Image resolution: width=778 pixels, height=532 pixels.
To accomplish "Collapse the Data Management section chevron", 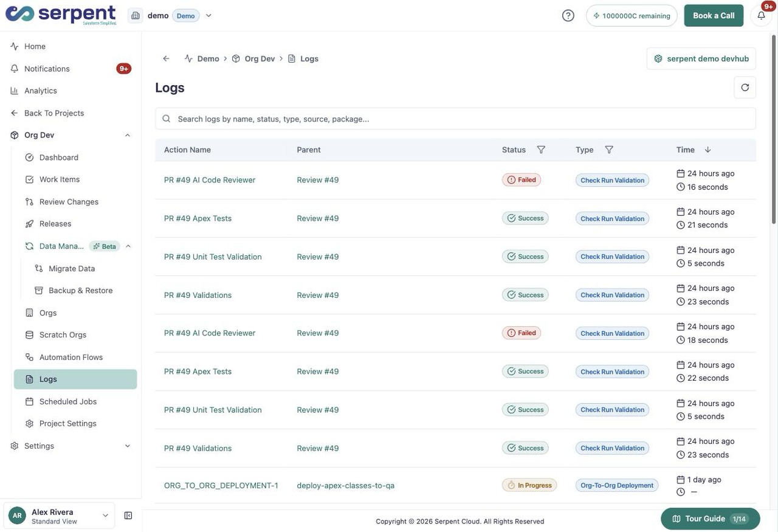I will [128, 246].
